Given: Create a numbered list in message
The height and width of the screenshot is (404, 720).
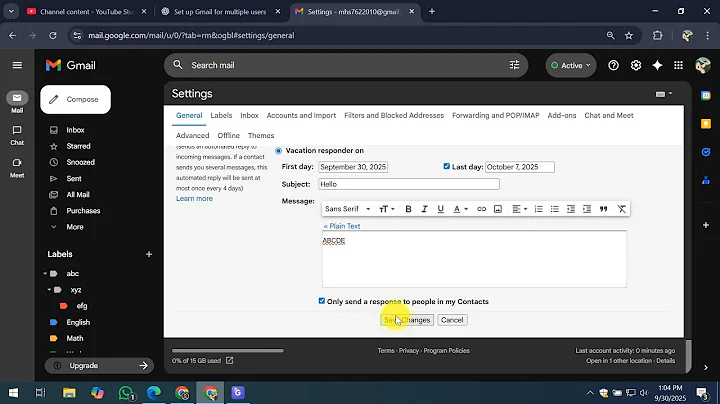Looking at the screenshot, I should click(x=539, y=209).
